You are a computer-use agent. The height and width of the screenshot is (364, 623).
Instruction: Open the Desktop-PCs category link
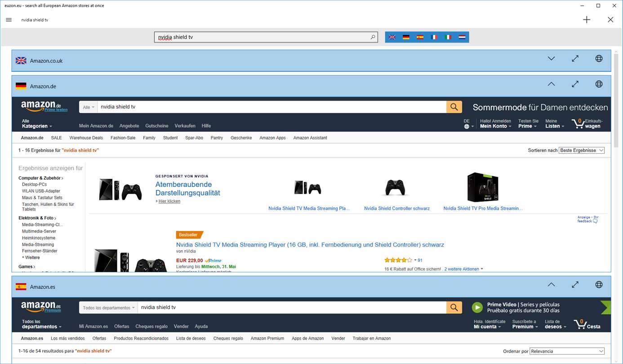34,185
